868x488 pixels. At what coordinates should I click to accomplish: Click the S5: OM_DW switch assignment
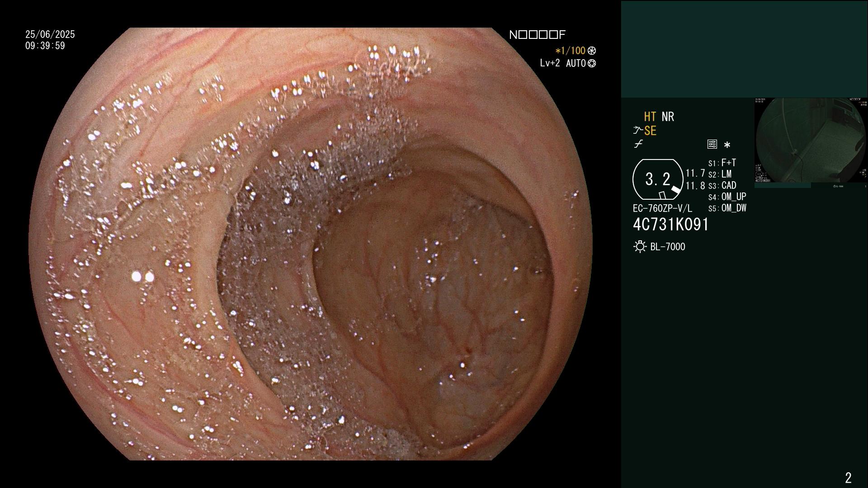727,208
